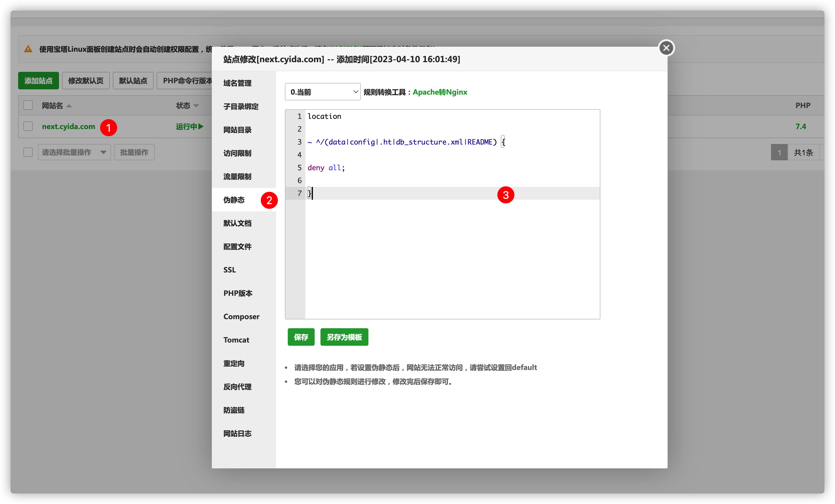Viewport: 835px width, 504px height.
Task: Expand the 请选择批量操作 dropdown
Action: point(74,152)
